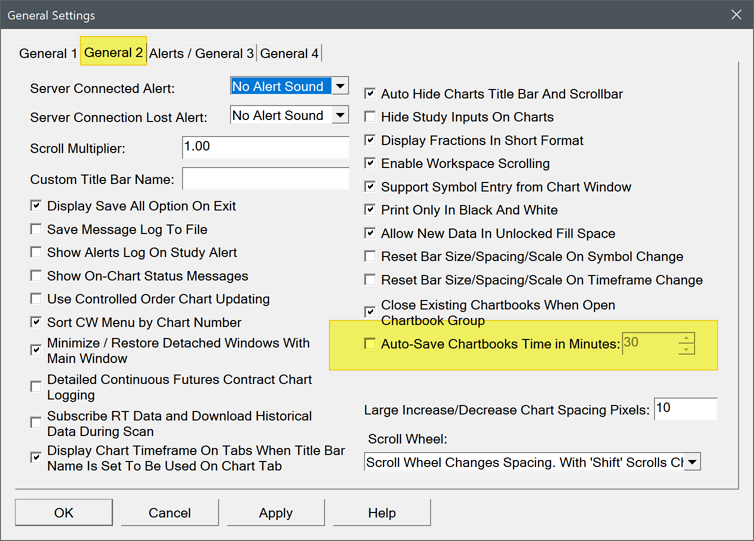This screenshot has width=754, height=541.
Task: Click the Scroll Multiplier input field
Action: [x=265, y=147]
